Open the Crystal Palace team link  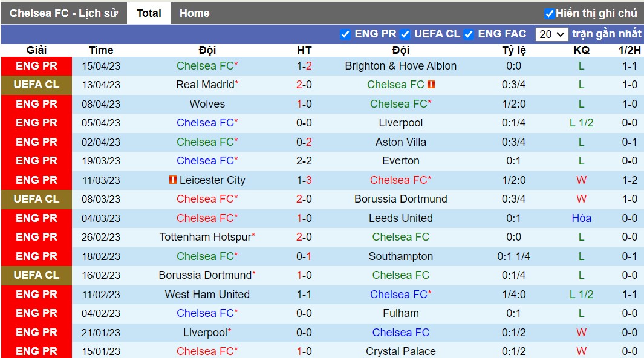[400, 351]
